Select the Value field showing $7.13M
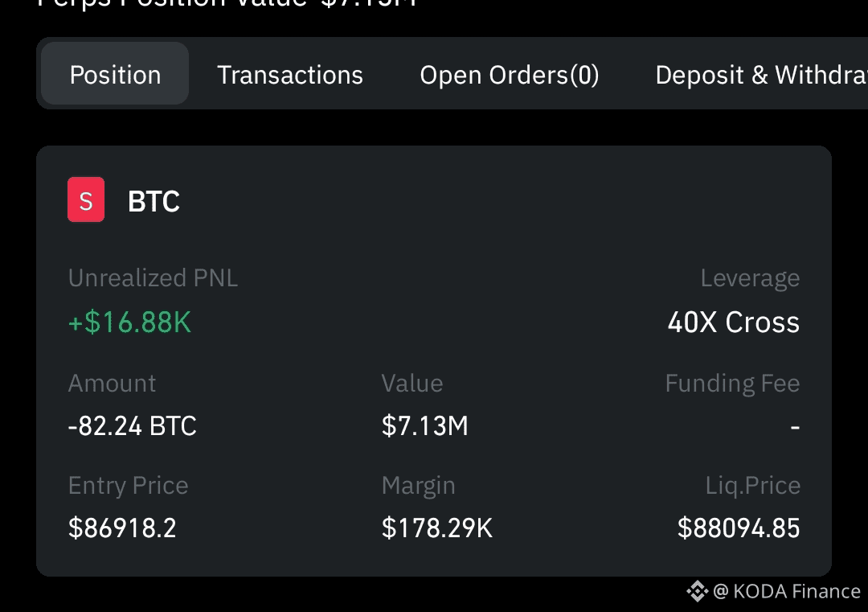Image resolution: width=868 pixels, height=612 pixels. point(424,426)
